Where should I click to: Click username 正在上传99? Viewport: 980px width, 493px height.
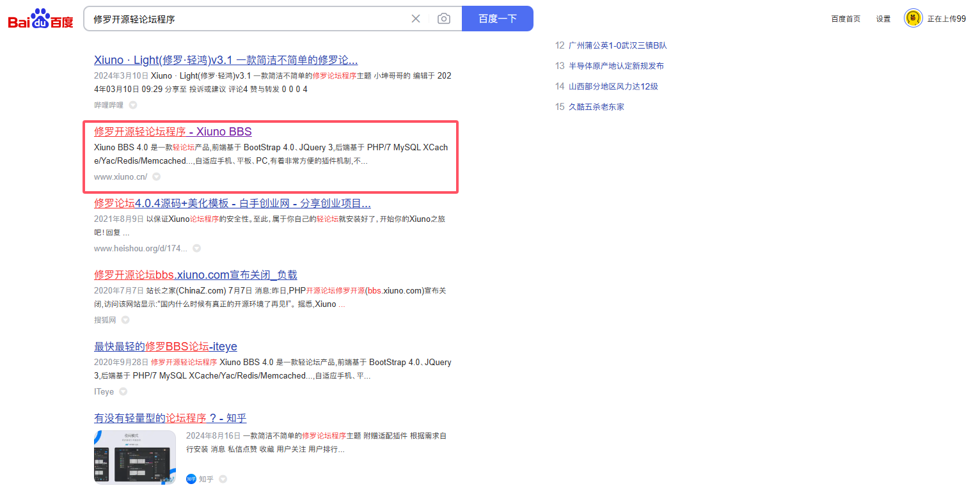pos(947,19)
